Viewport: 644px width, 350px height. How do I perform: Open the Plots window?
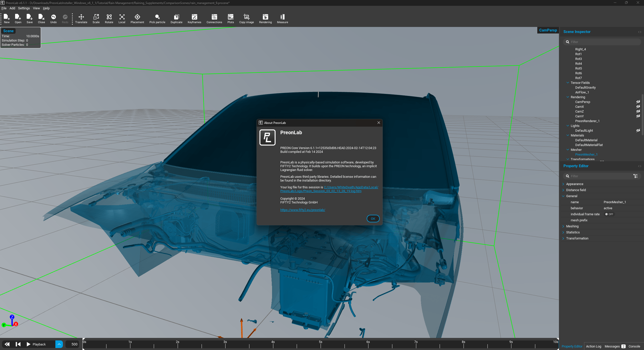231,19
